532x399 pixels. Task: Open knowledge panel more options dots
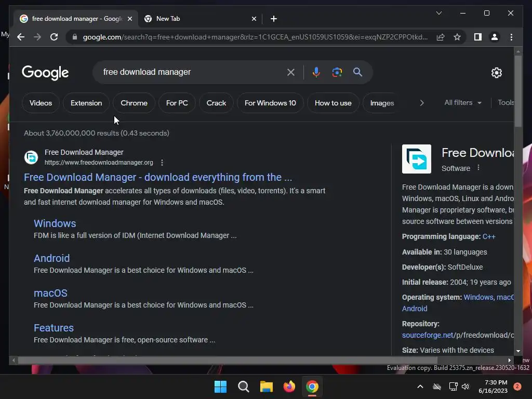[x=478, y=168]
